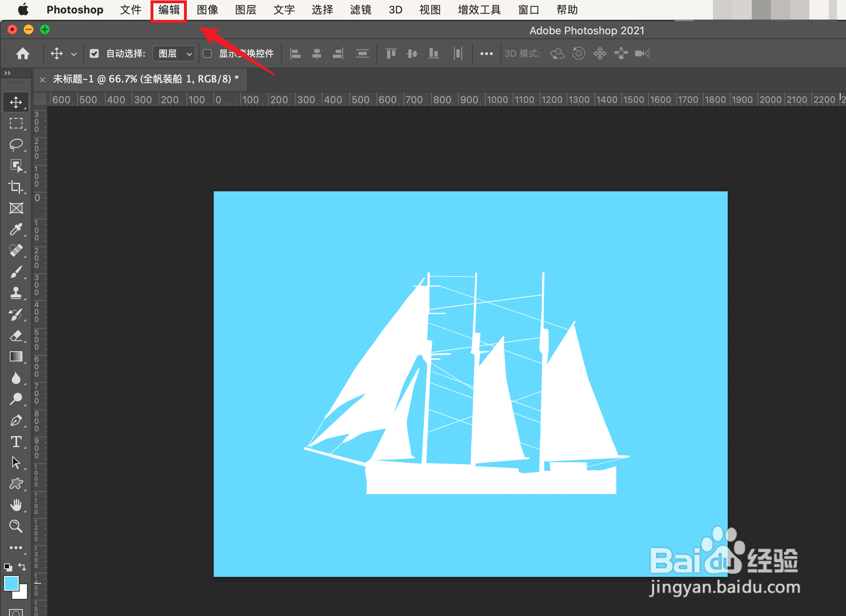The width and height of the screenshot is (846, 616).
Task: Expand the toolbar with double-arrow chevron
Action: pyautogui.click(x=7, y=73)
